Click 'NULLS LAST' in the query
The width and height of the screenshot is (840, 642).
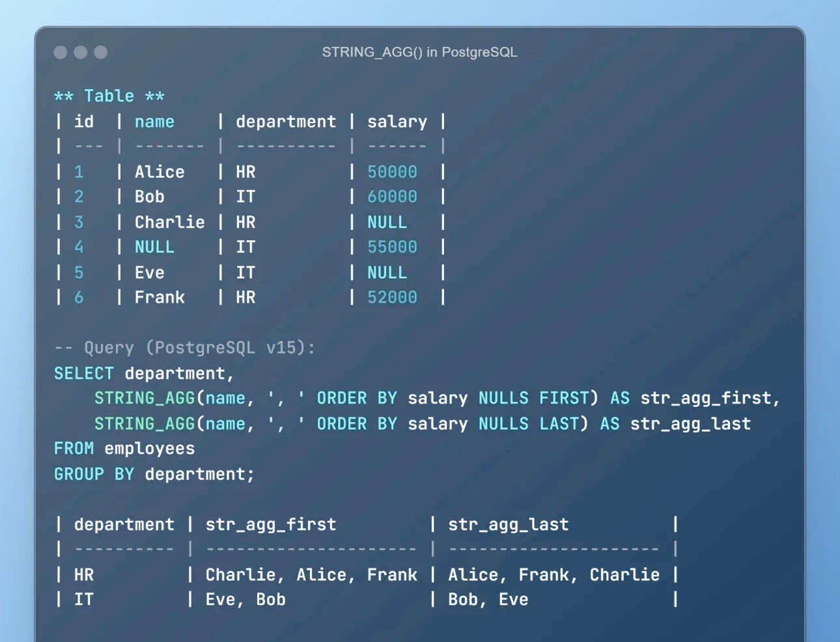528,424
